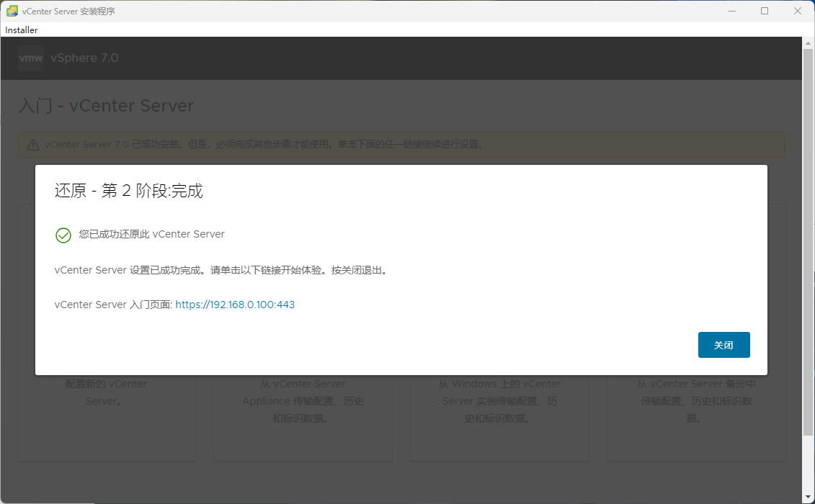
Task: Click the yellow warning triangle icon
Action: (33, 145)
